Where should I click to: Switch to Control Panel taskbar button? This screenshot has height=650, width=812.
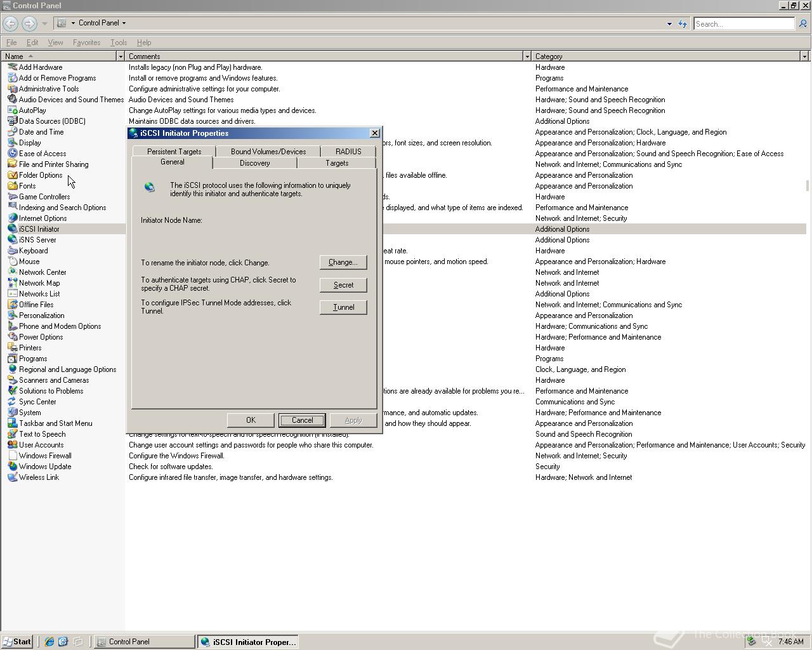coord(145,642)
